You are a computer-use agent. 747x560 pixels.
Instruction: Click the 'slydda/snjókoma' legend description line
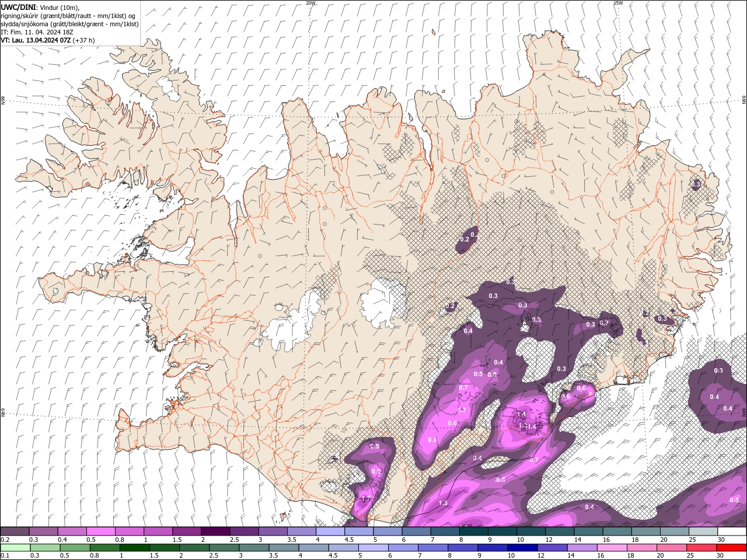(70, 24)
